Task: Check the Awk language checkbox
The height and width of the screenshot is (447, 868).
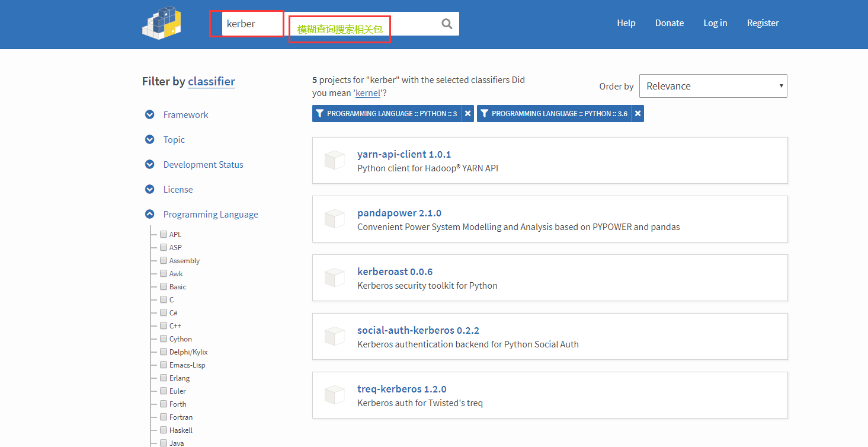Action: (164, 273)
